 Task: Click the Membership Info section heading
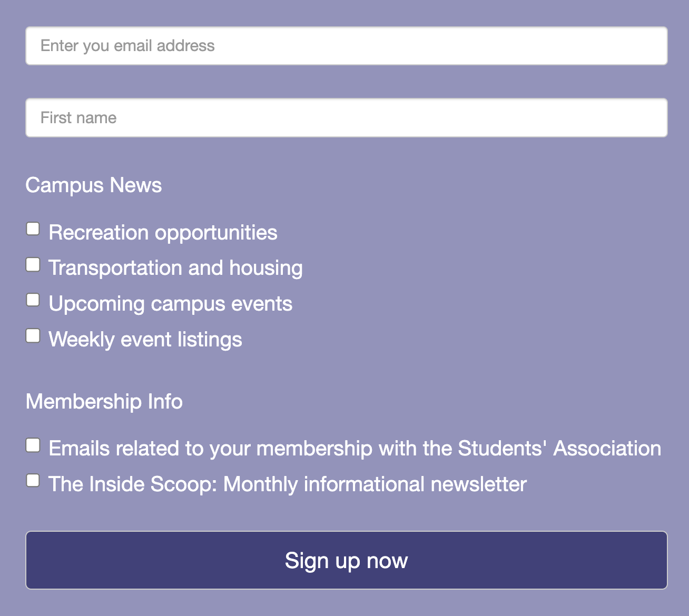pyautogui.click(x=104, y=402)
